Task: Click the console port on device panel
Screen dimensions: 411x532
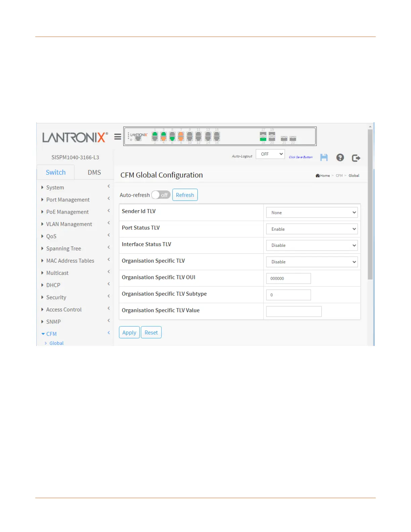Action: click(138, 138)
